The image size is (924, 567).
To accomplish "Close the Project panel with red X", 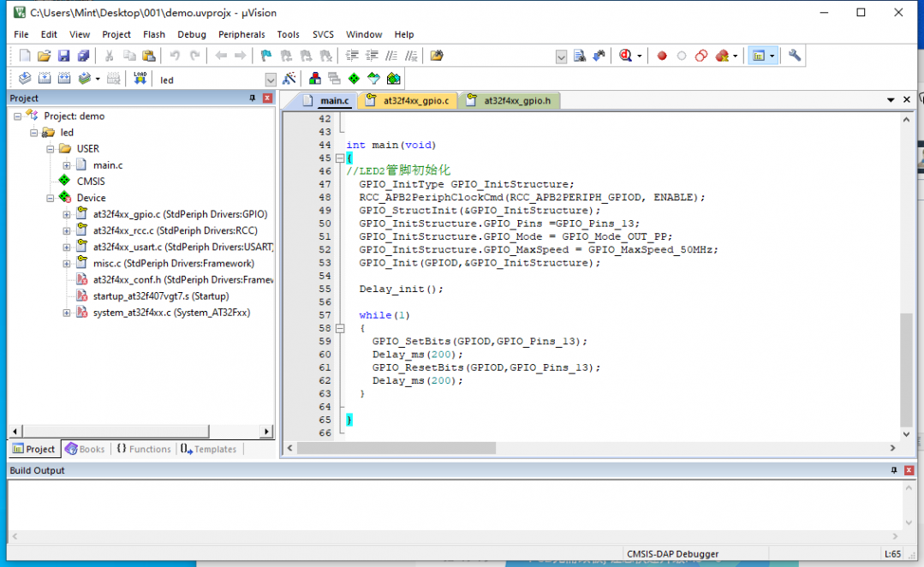I will point(267,98).
